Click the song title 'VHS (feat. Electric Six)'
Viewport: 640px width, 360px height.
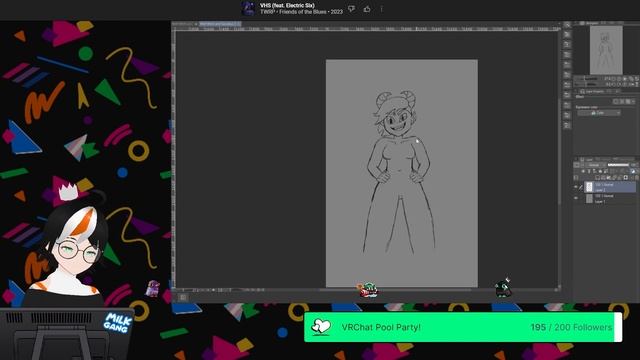tap(287, 5)
